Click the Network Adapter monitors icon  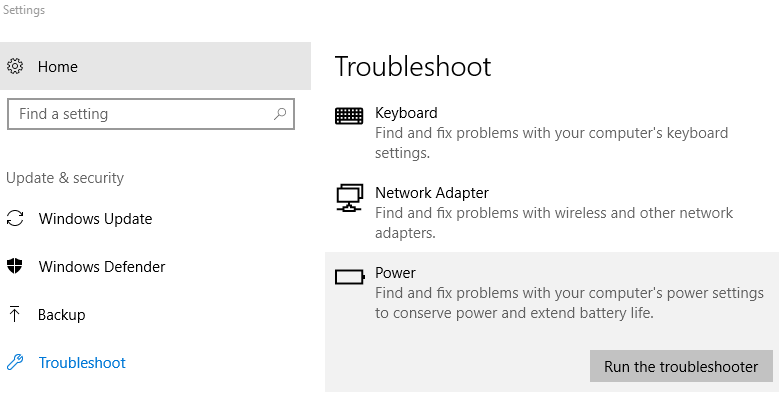pyautogui.click(x=349, y=198)
